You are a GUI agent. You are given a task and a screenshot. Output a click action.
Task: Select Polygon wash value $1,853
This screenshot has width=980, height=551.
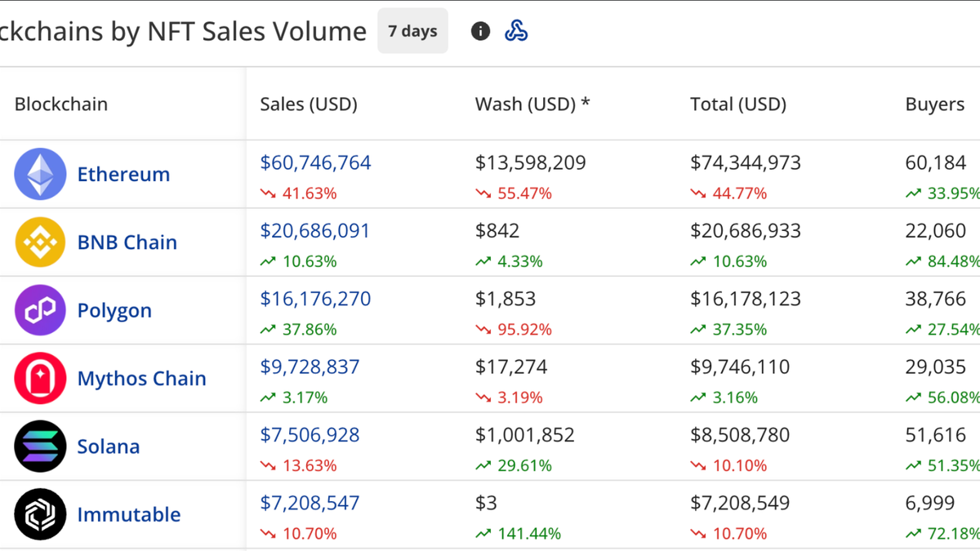506,299
